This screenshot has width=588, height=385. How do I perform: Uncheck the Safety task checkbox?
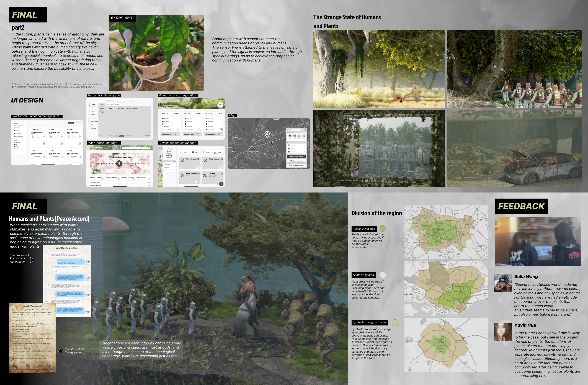(14, 130)
